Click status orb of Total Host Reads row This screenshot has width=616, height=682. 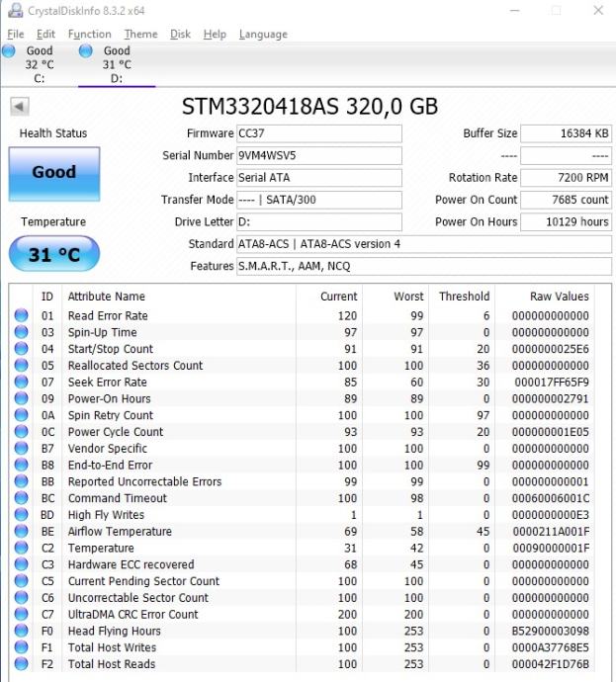(21, 664)
